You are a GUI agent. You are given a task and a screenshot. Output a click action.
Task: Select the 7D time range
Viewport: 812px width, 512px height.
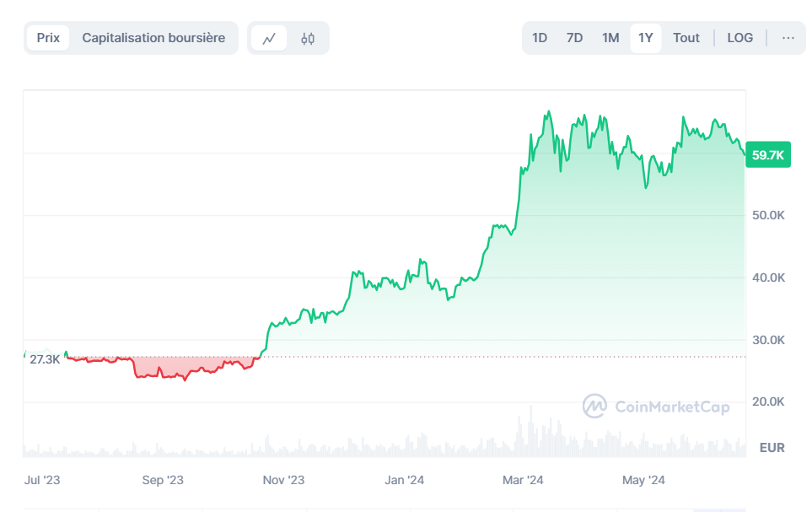pos(574,38)
